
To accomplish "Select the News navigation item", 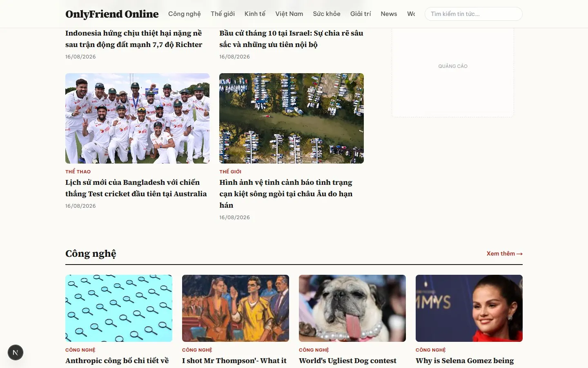I will pos(389,14).
